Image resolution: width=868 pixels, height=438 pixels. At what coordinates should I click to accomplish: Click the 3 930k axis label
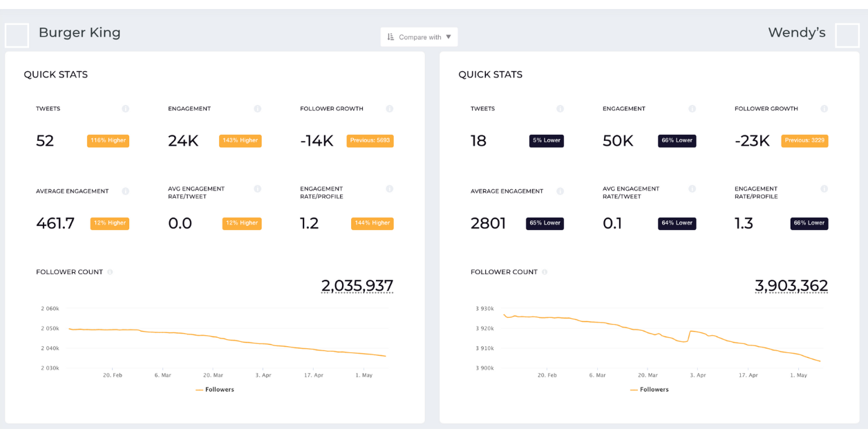click(x=484, y=309)
